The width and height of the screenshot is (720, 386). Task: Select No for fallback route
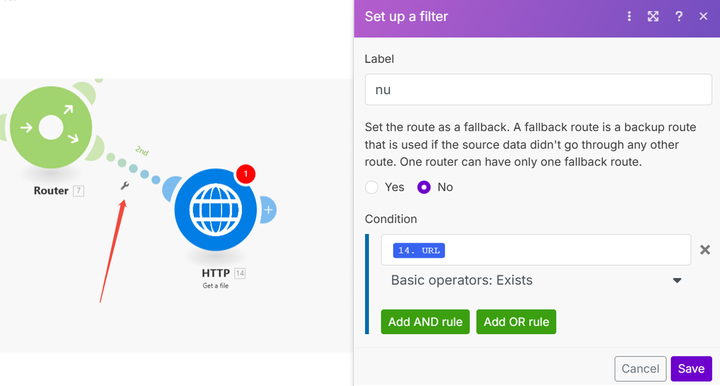(x=424, y=187)
